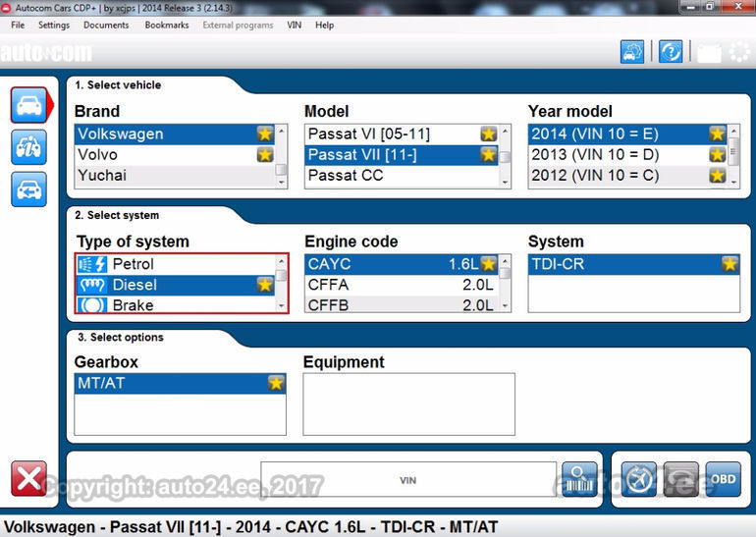Click the vehicle history sidebar icon

click(x=28, y=188)
